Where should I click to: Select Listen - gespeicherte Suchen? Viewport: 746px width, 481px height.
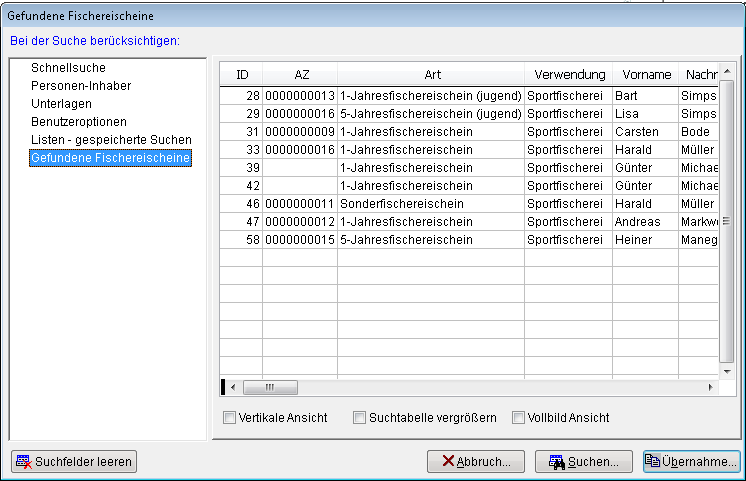click(111, 140)
